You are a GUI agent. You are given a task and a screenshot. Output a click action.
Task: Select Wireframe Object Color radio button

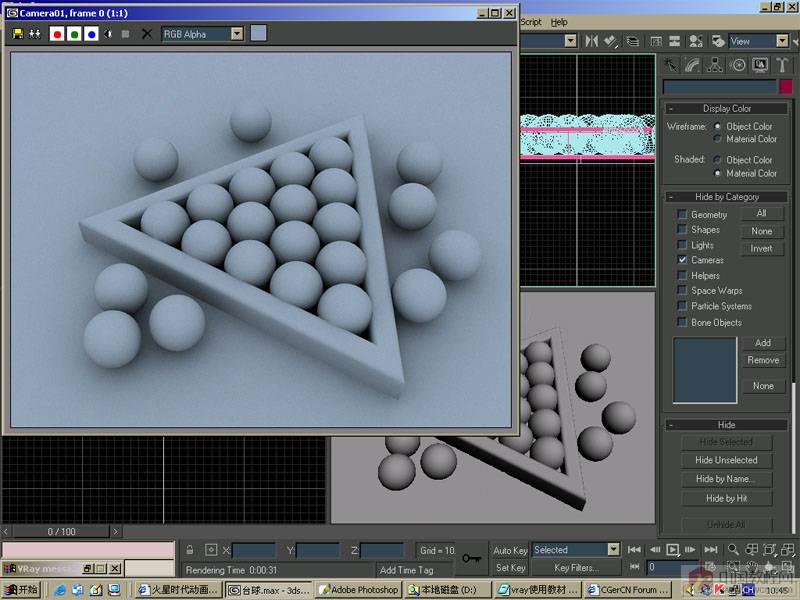718,126
